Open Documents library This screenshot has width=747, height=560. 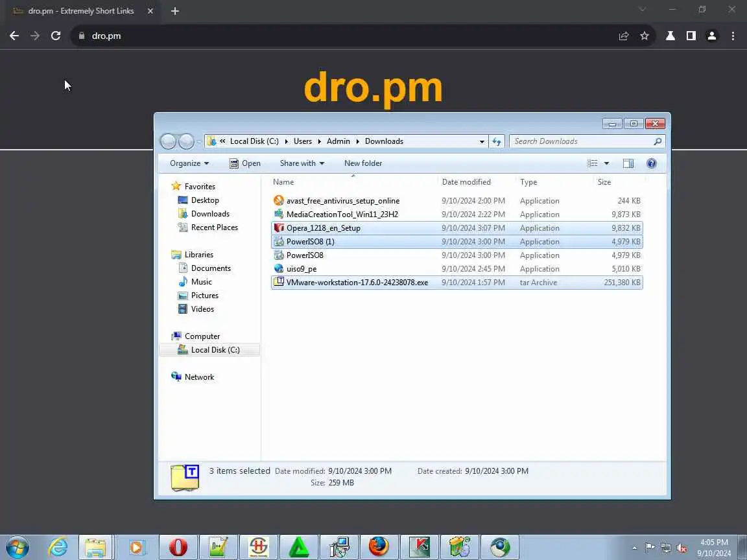[211, 268]
